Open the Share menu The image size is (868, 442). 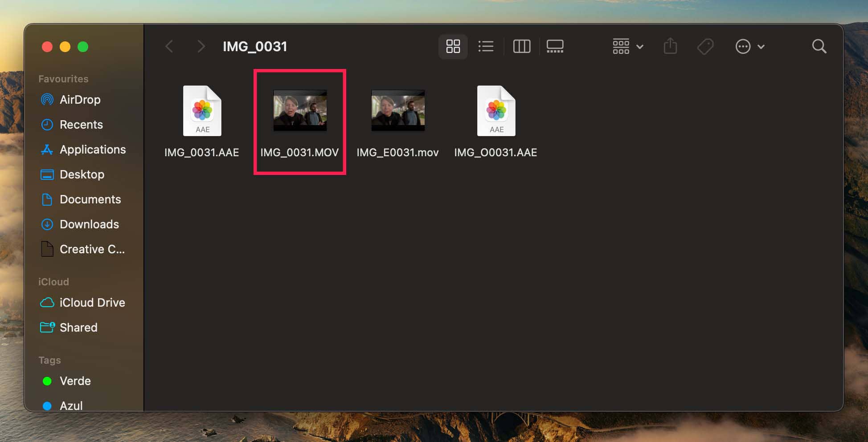pyautogui.click(x=670, y=46)
